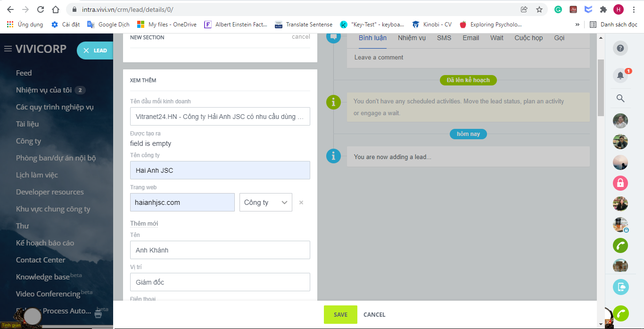The width and height of the screenshot is (644, 329).
Task: Open Các quy trình nghiệp vụ
Action: point(55,107)
